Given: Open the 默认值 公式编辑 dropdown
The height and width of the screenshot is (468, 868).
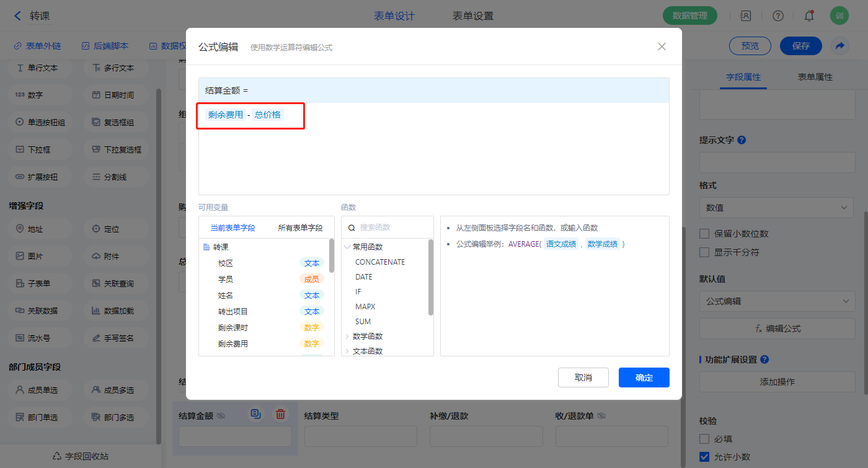Looking at the screenshot, I should coord(776,301).
